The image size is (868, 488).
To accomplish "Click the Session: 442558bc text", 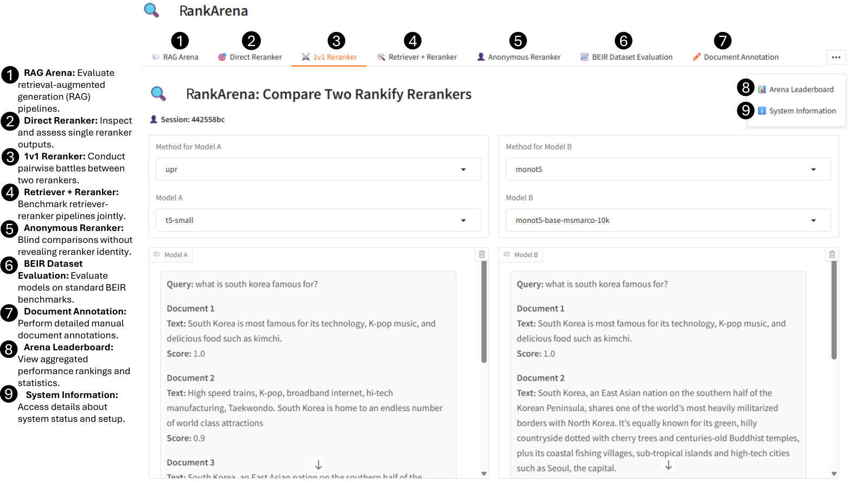I will [x=193, y=119].
